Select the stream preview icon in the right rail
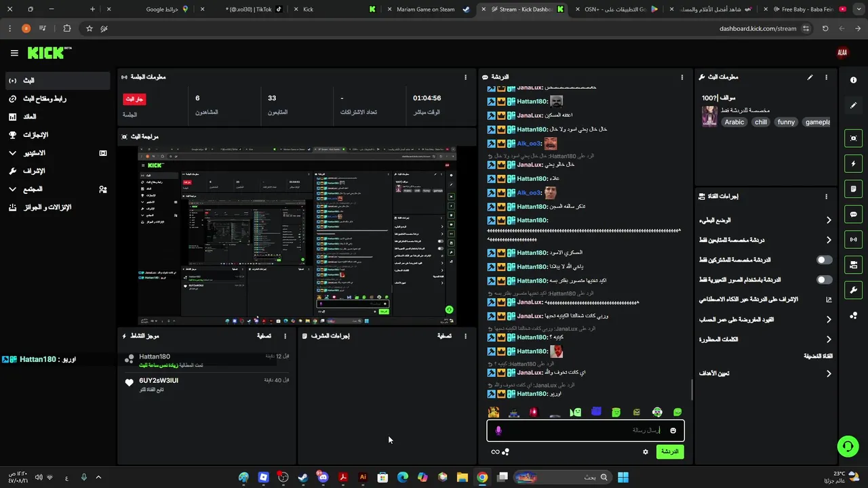The image size is (868, 488). [x=853, y=138]
